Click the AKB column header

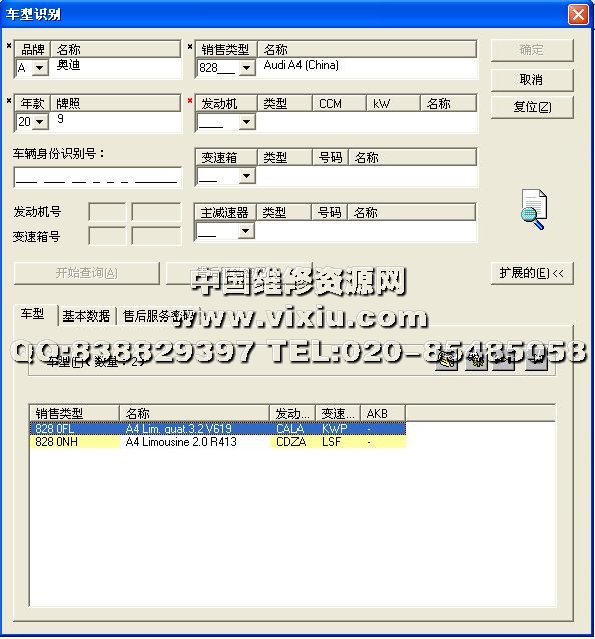coord(383,413)
